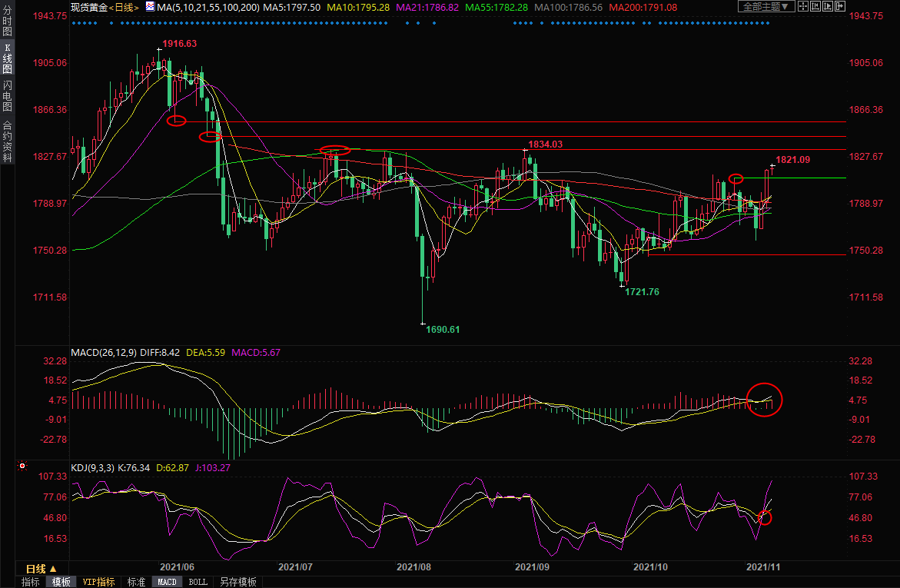The height and width of the screenshot is (588, 900).
Task: Open the 全部主题 dropdown
Action: [x=766, y=7]
